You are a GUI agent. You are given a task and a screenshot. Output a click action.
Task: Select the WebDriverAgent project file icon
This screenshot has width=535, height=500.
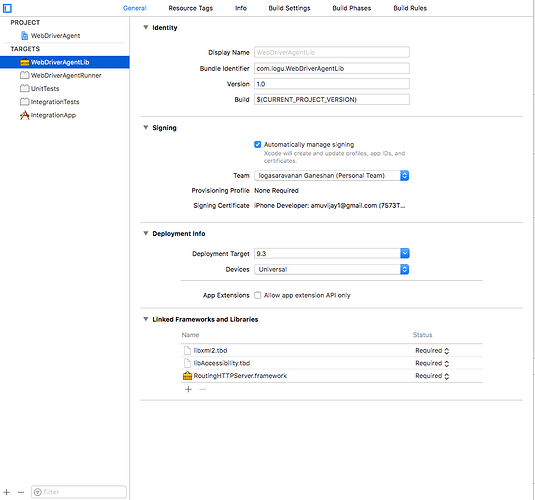[24, 35]
